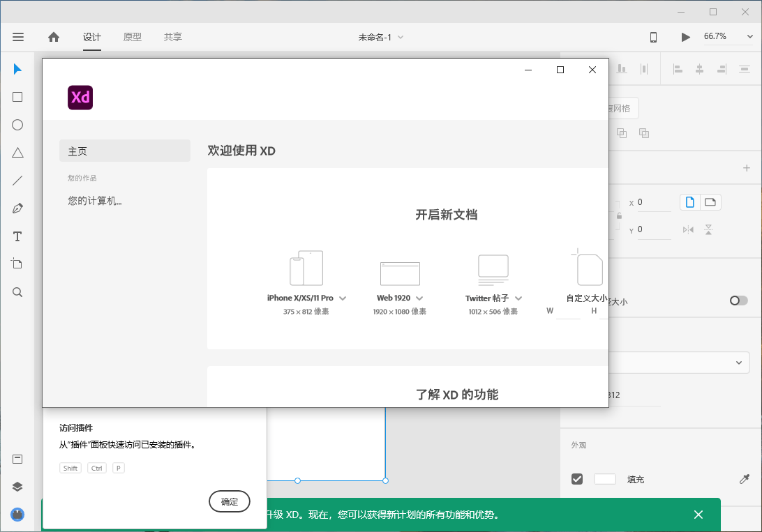Confirm the plugin tip with 确定
Viewport: 762px width, 532px height.
point(230,501)
